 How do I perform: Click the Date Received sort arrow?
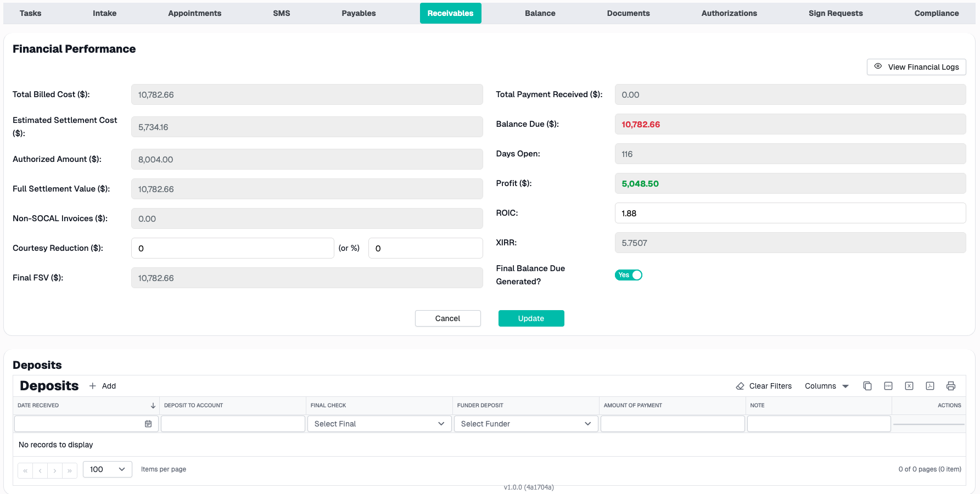(153, 405)
